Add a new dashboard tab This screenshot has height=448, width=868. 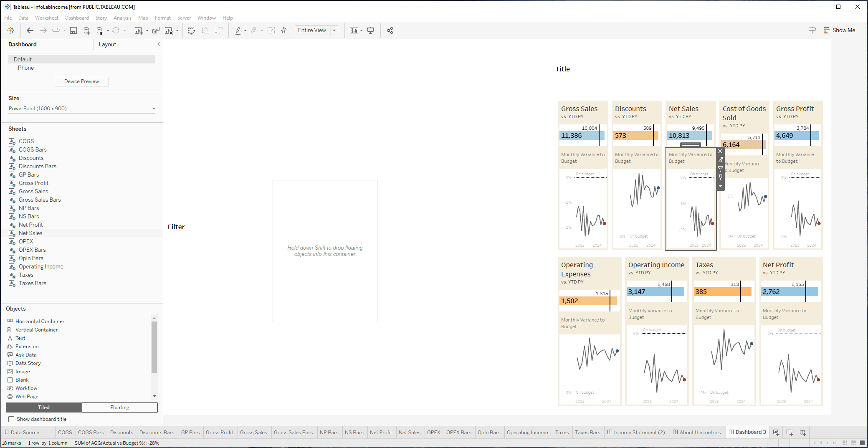789,432
